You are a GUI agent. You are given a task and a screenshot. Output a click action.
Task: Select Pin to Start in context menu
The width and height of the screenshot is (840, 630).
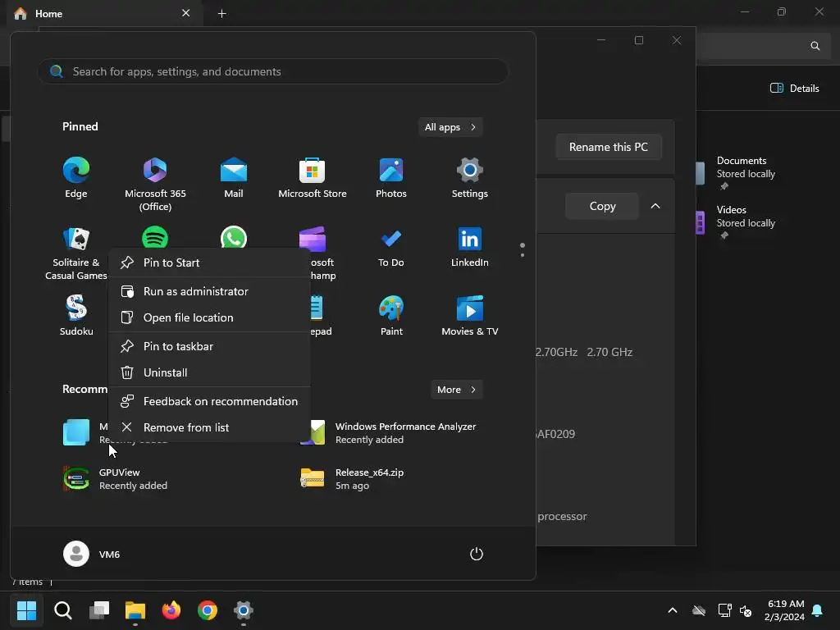209,262
